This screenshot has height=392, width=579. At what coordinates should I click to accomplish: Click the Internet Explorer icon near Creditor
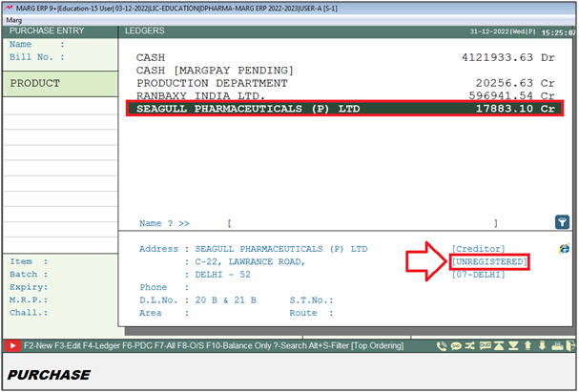point(564,249)
